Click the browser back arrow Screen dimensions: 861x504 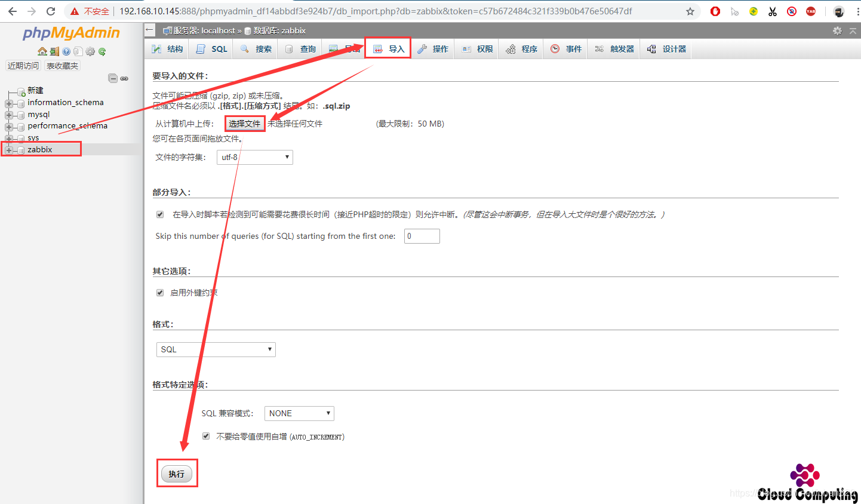click(x=13, y=11)
